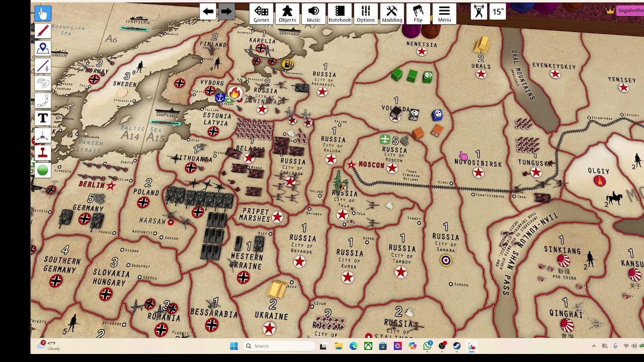
Task: Change the 15° rotation angle setting
Action: point(498,12)
